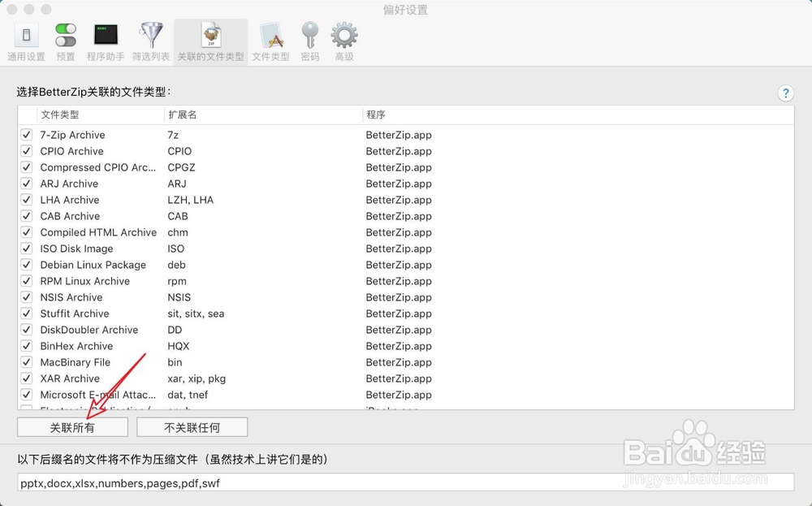Screen dimensions: 812x506
Task: Uncheck the BinHex Archive checkbox
Action: (27, 345)
